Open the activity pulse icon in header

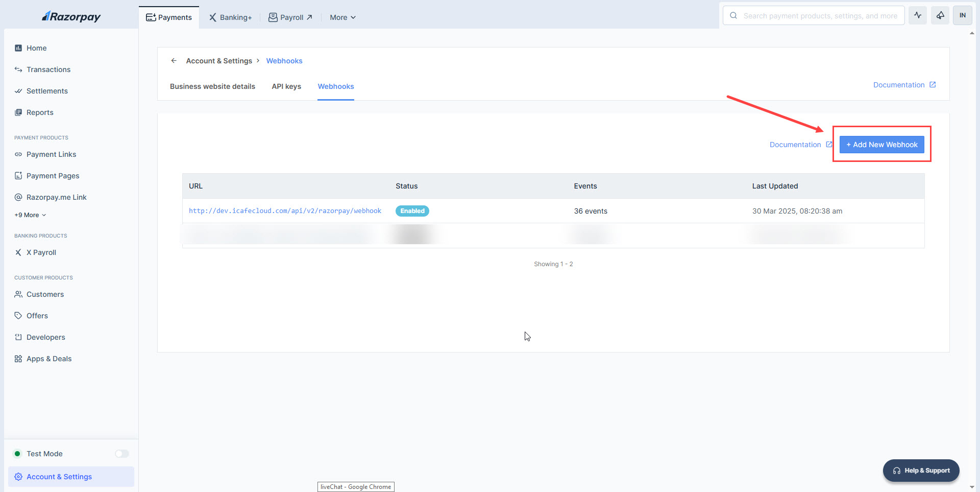(917, 15)
